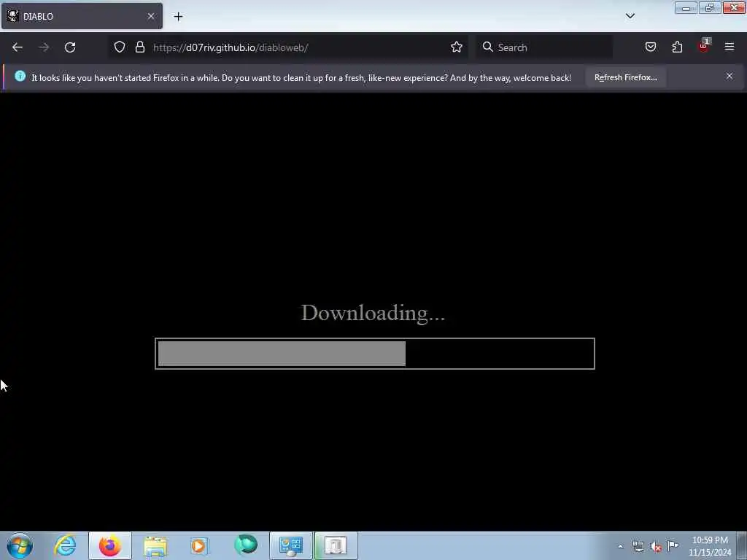Expand the list all tabs chevron
The image size is (747, 560).
click(x=630, y=16)
